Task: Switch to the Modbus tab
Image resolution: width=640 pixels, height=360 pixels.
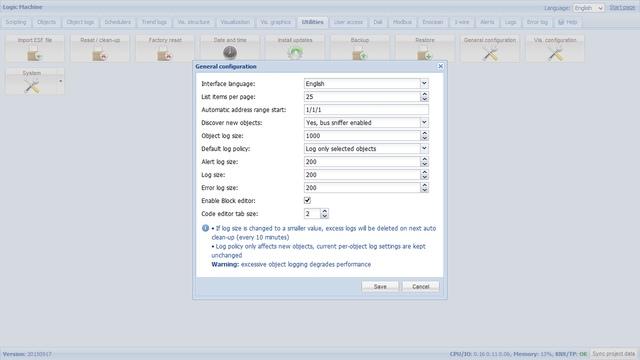Action: (402, 22)
